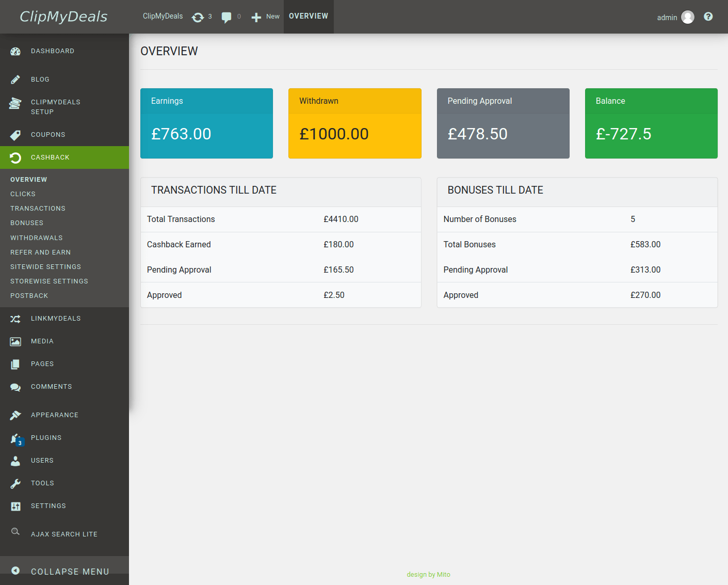Go to Pages in sidebar
Viewport: 728px width, 585px height.
coord(64,364)
